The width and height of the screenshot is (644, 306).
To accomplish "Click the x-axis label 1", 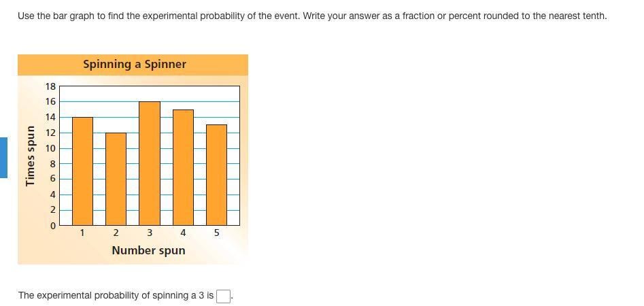I will click(82, 233).
